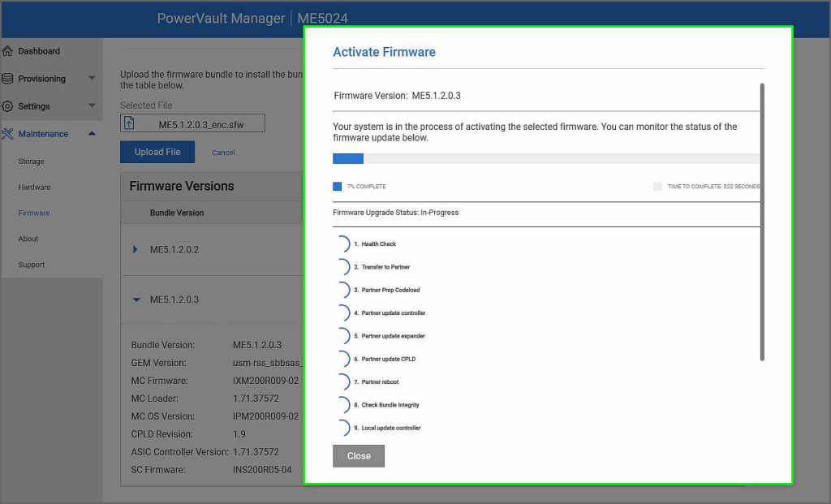Click the Maintenance wrench icon

[8, 134]
